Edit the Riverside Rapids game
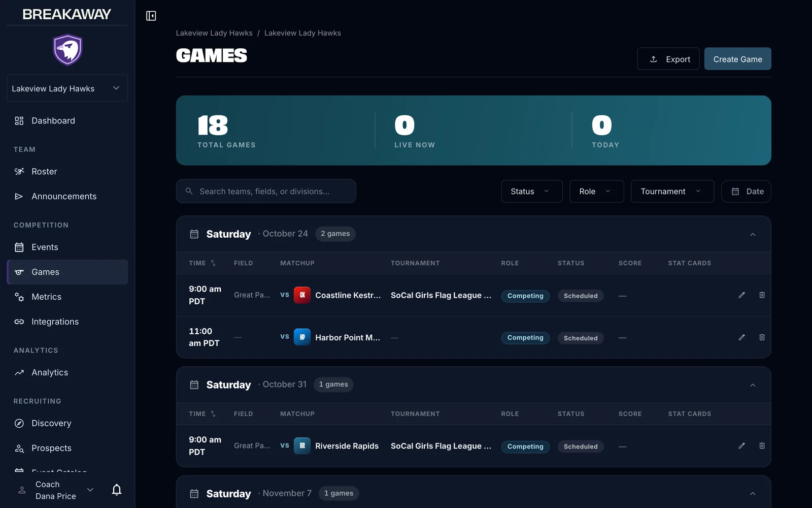812x508 pixels. click(x=741, y=446)
